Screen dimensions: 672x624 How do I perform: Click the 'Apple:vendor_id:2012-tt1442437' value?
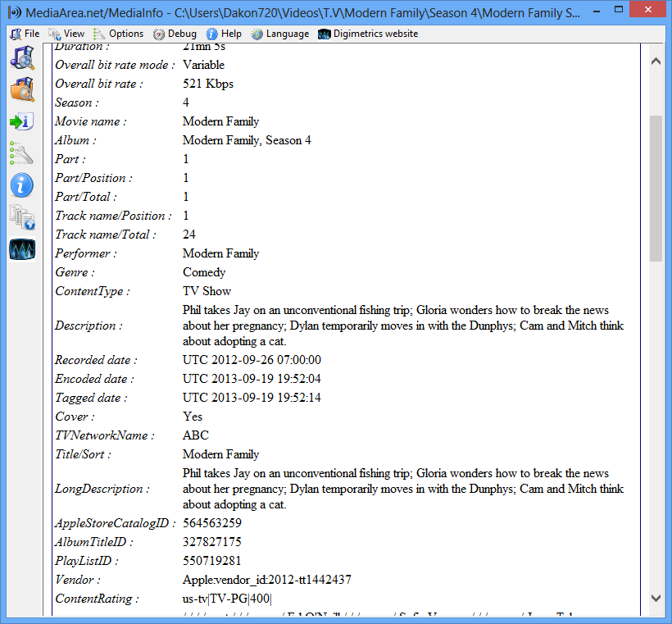coord(267,580)
